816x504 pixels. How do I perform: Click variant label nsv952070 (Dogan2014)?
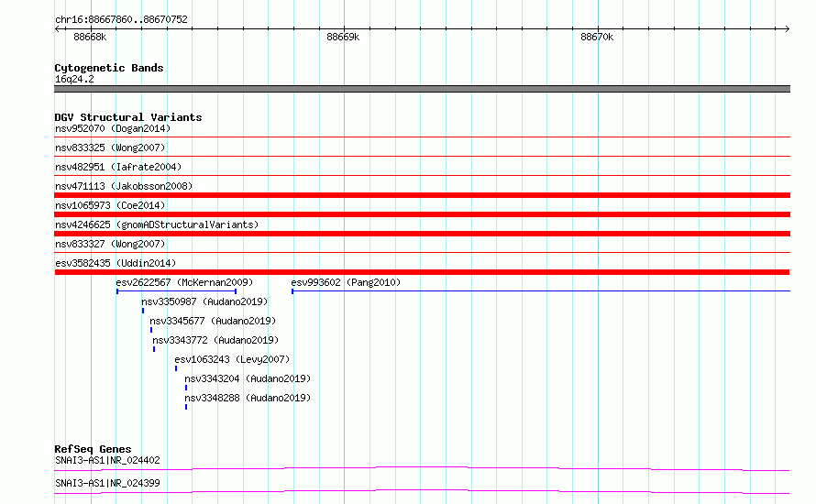[x=113, y=128]
